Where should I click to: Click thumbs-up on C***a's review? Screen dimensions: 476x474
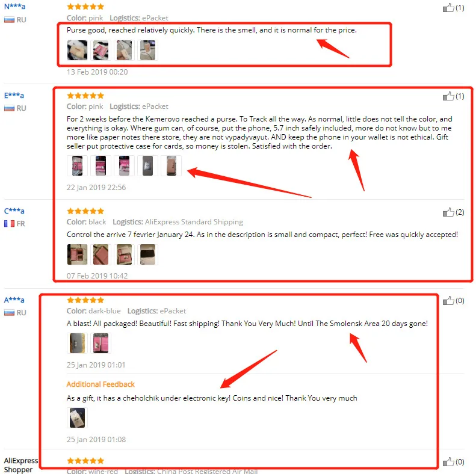[448, 212]
